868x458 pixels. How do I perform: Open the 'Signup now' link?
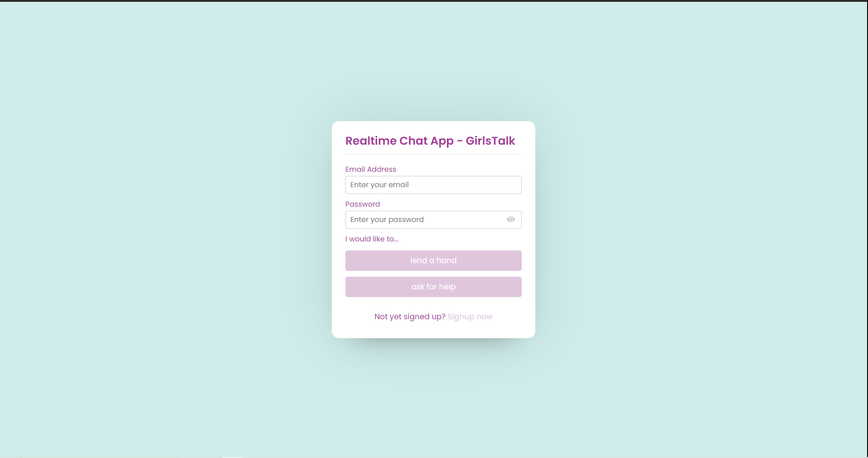coord(470,316)
